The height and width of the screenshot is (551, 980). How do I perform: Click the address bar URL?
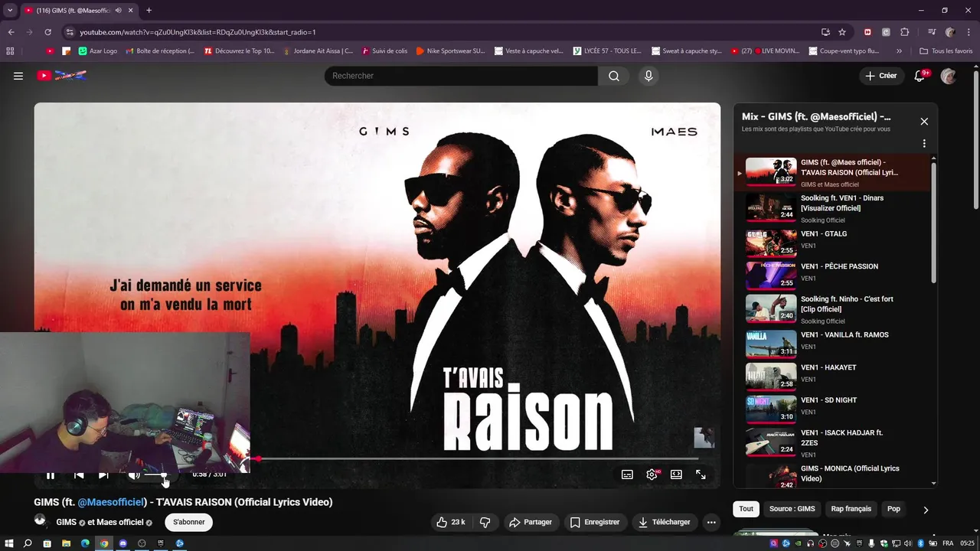coord(198,32)
